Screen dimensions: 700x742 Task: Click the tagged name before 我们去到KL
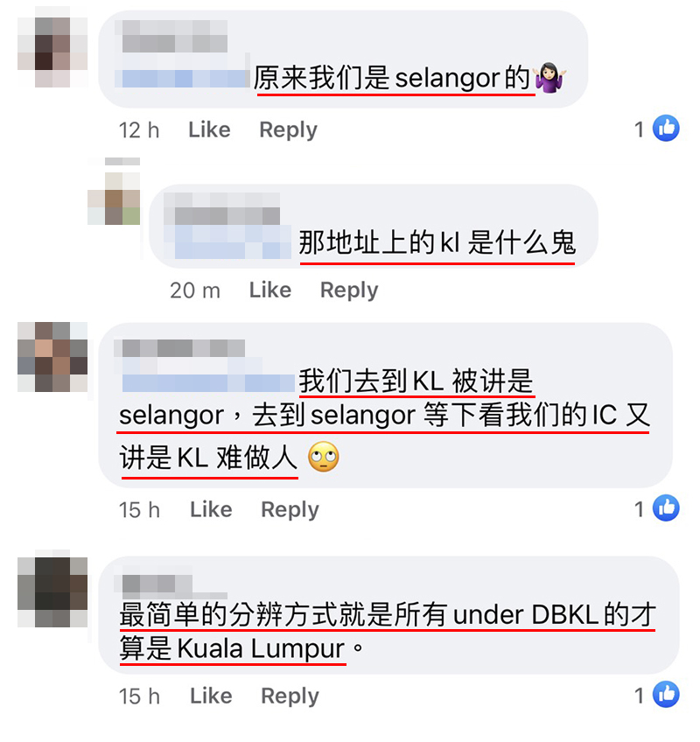[x=208, y=382]
